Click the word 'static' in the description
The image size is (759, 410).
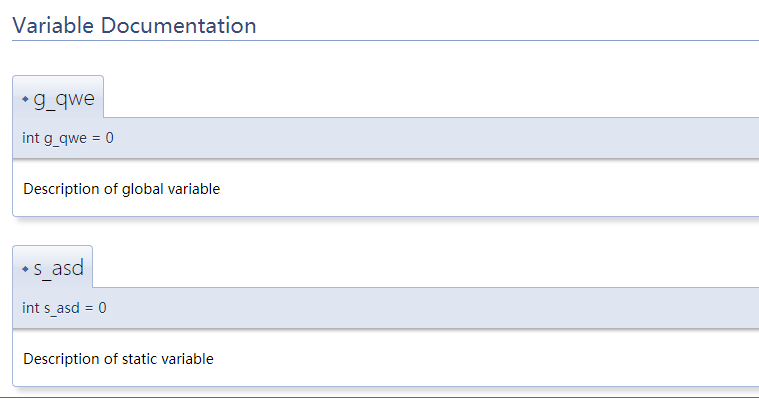[139, 359]
